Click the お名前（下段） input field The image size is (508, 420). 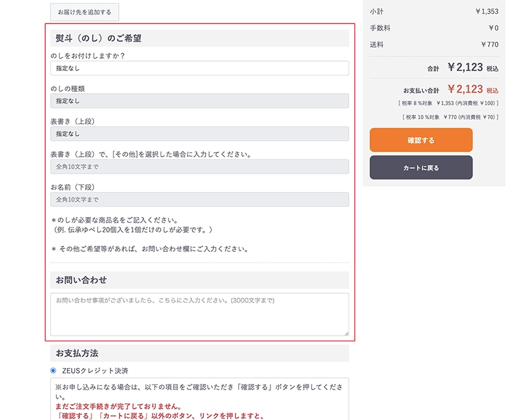(x=199, y=200)
